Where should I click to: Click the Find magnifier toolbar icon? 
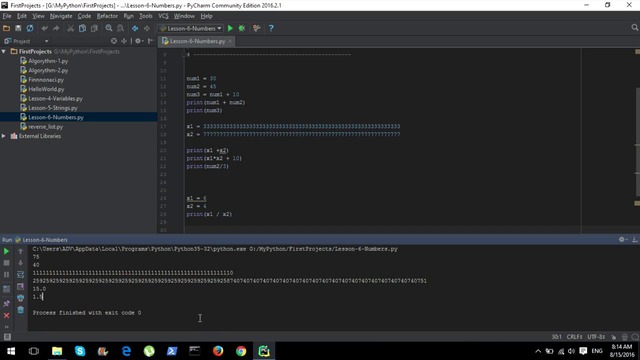point(109,28)
